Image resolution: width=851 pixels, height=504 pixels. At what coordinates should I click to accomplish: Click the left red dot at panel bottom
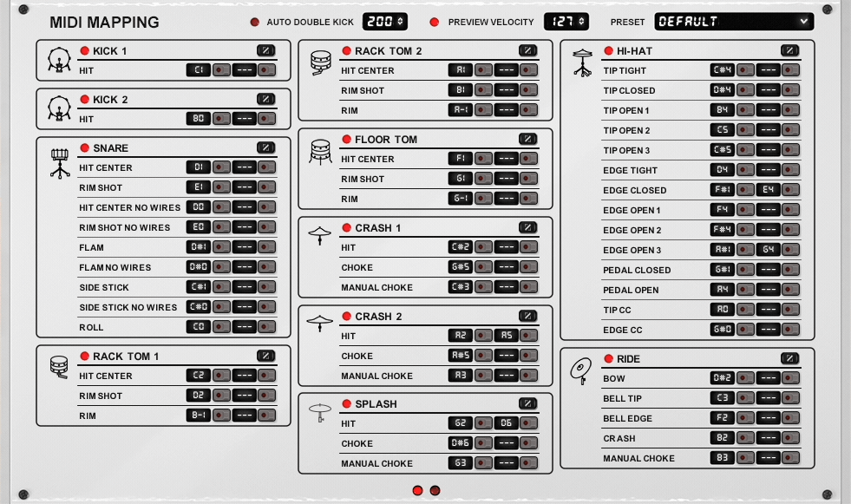point(417,491)
